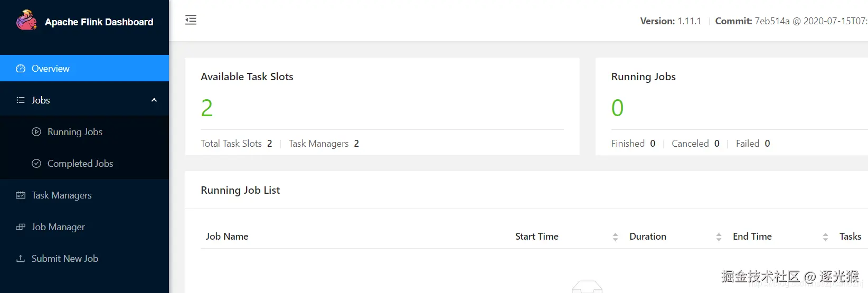This screenshot has width=868, height=293.
Task: Open the Overview menu item
Action: pyautogui.click(x=51, y=69)
